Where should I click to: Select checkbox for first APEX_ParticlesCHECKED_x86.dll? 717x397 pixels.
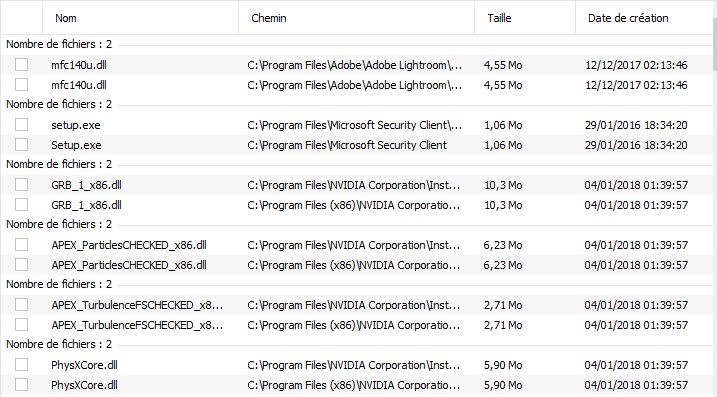click(21, 245)
